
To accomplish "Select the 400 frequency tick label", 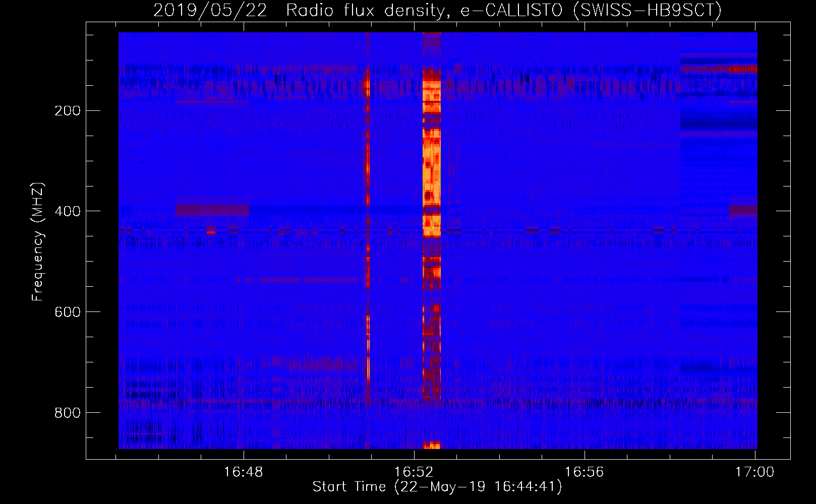I will pos(68,211).
